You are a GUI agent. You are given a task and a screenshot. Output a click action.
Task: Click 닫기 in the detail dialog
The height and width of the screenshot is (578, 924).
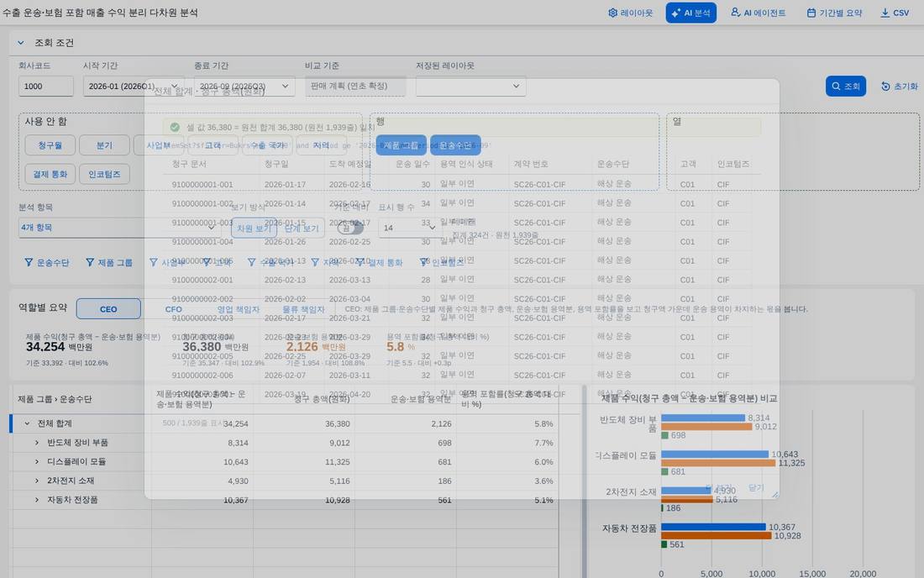756,487
